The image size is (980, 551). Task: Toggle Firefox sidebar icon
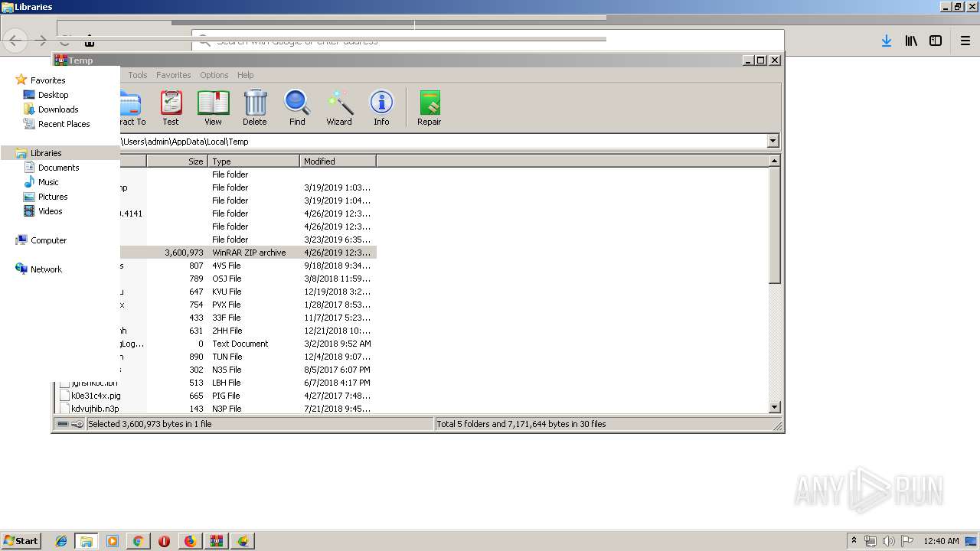pyautogui.click(x=936, y=41)
